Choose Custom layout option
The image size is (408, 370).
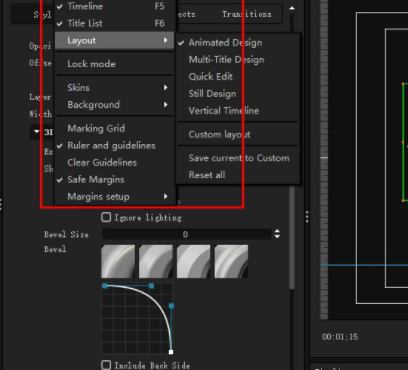click(x=238, y=134)
